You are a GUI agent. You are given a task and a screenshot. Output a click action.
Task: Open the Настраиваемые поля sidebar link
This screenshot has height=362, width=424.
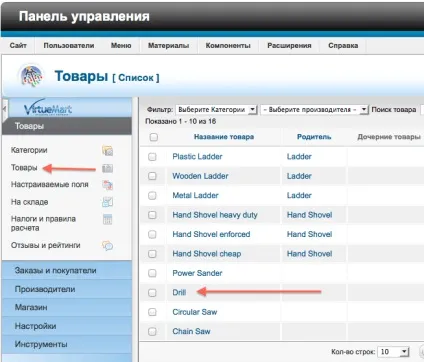coord(50,185)
